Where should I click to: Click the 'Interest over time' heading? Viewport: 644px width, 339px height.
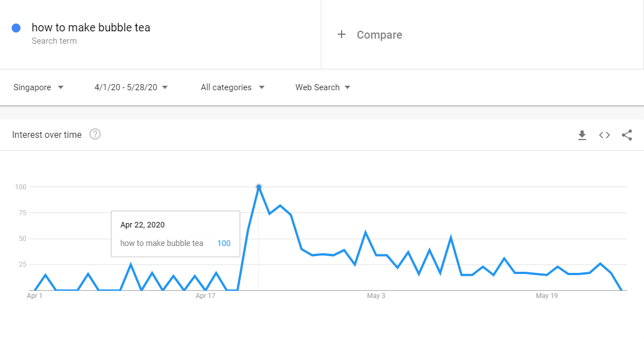(47, 134)
